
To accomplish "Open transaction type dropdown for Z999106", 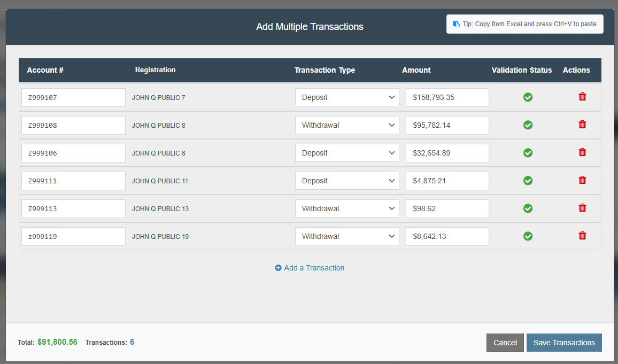I will tap(347, 153).
